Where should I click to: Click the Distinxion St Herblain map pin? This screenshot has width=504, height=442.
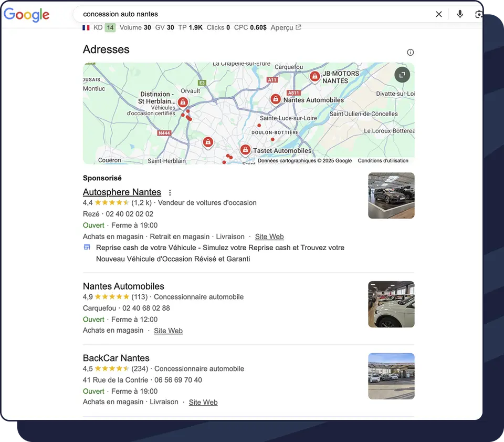pos(183,102)
